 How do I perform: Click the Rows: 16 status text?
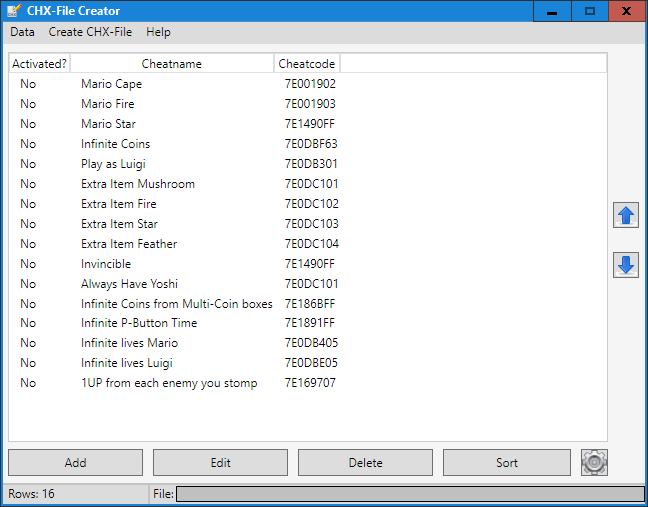[x=31, y=494]
